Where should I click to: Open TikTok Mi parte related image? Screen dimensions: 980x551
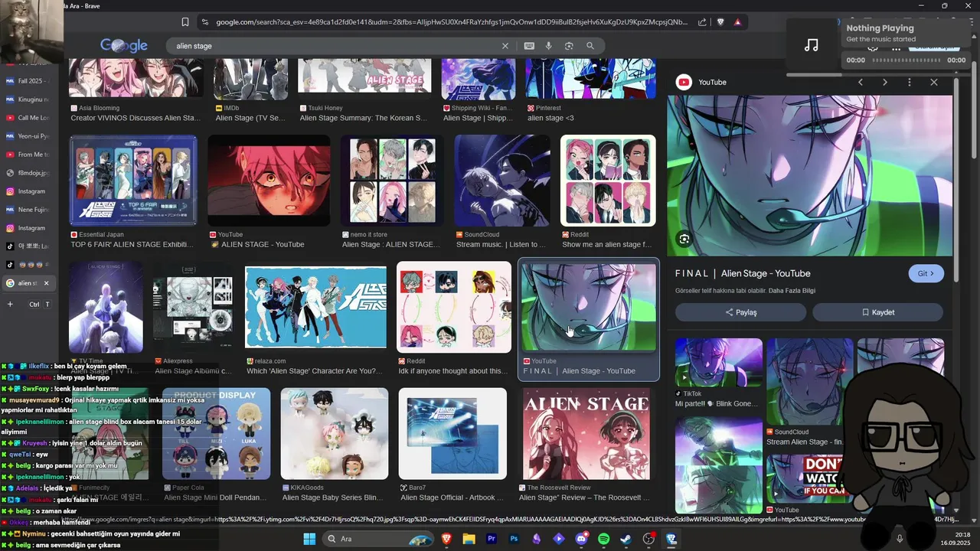718,363
